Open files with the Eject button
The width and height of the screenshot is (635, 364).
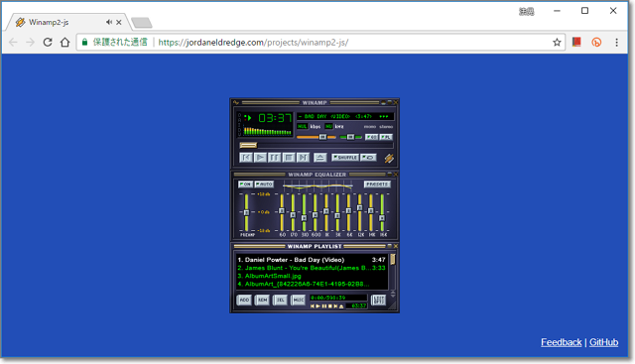pyautogui.click(x=319, y=158)
